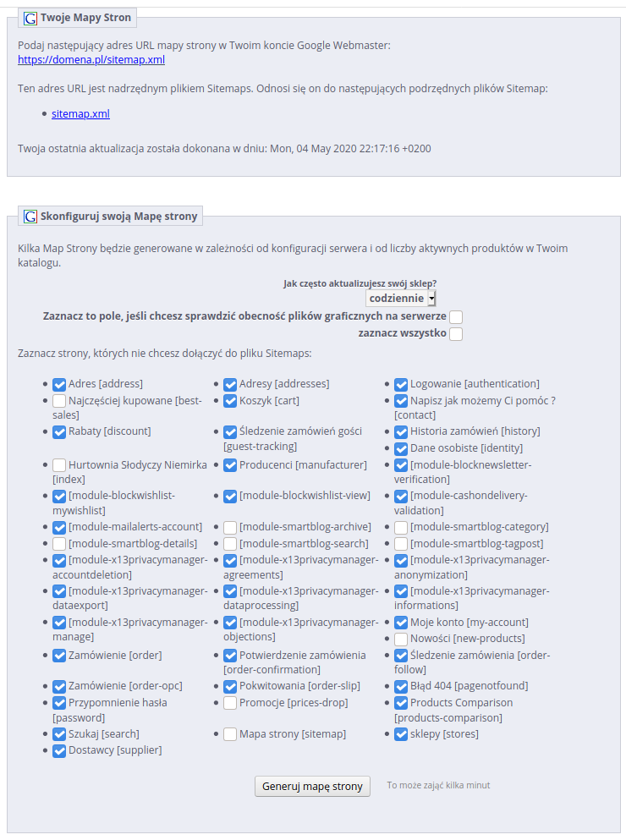Uncheck the sklepy [stores] checkbox

click(401, 734)
